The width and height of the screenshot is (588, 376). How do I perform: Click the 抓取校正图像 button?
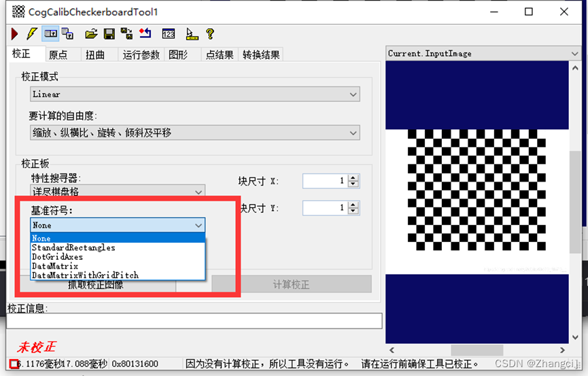click(96, 285)
